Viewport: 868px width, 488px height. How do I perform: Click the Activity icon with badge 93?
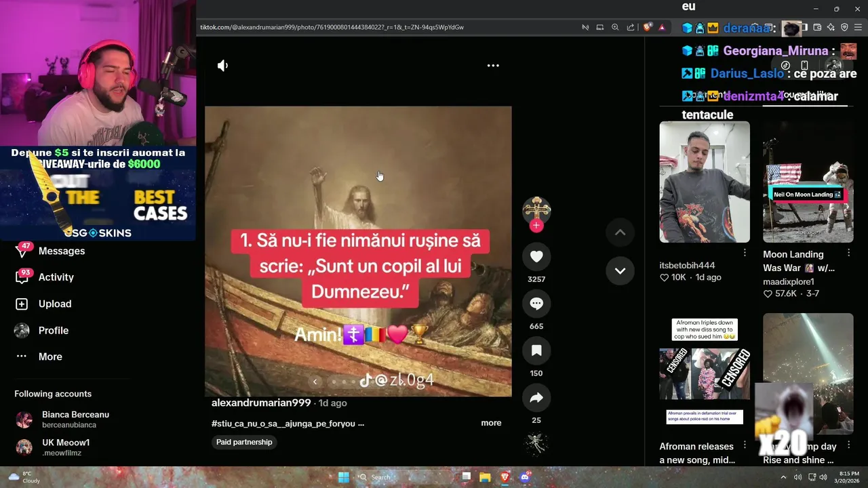22,277
